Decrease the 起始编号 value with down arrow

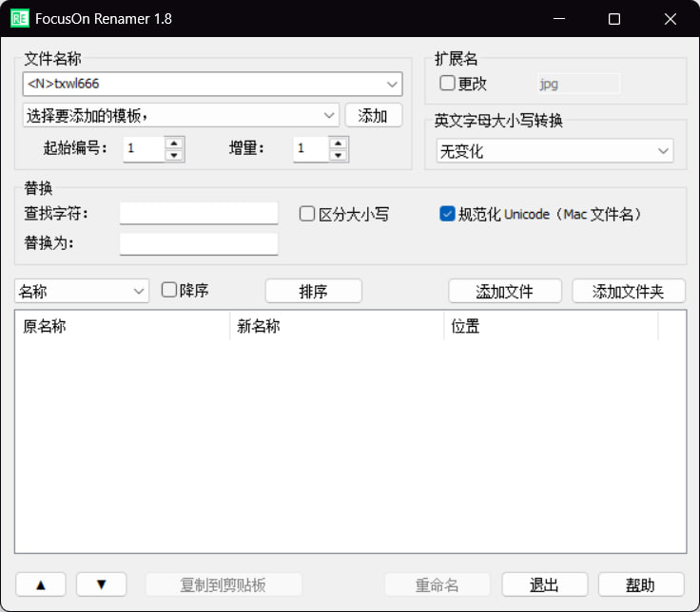(x=174, y=155)
